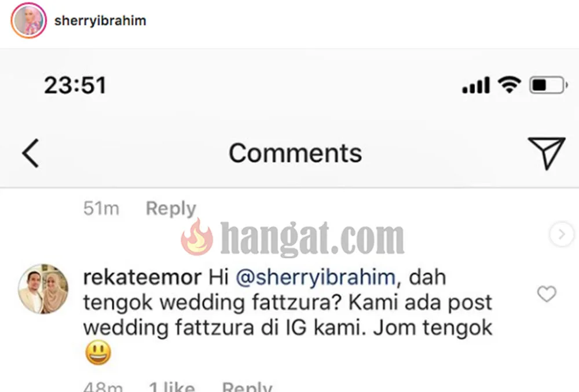The image size is (579, 392).
Task: View who liked via '1 like'
Action: point(172,386)
